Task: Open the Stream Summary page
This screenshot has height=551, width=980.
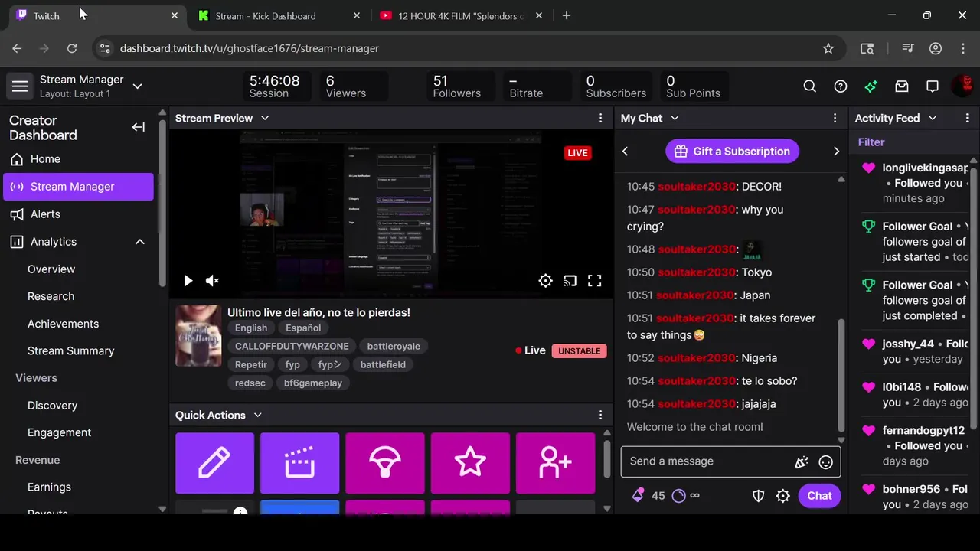Action: [70, 350]
